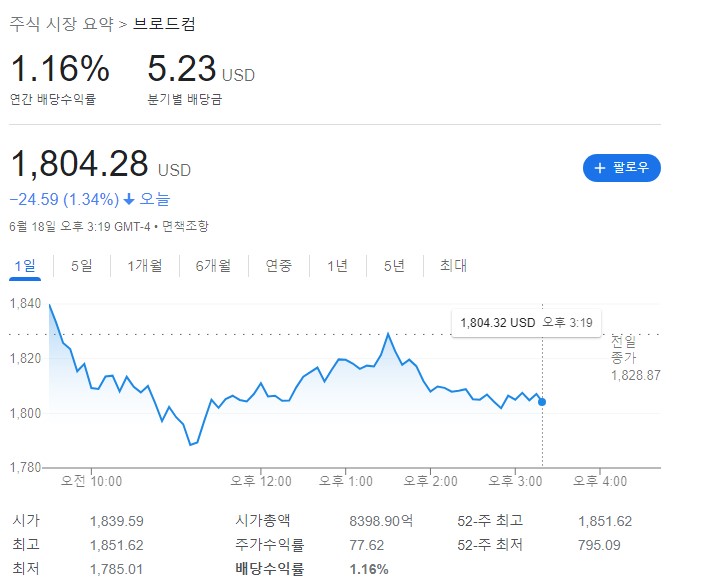705x584 pixels.
Task: Click the 주가수익률 value 77.62
Action: tap(367, 545)
